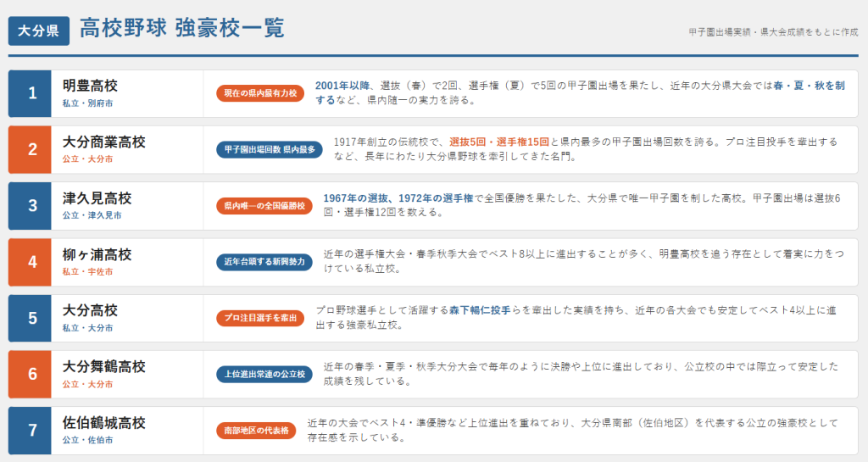868x462 pixels.
Task: Click the 上位進出常連の公立校 tag
Action: point(264,375)
